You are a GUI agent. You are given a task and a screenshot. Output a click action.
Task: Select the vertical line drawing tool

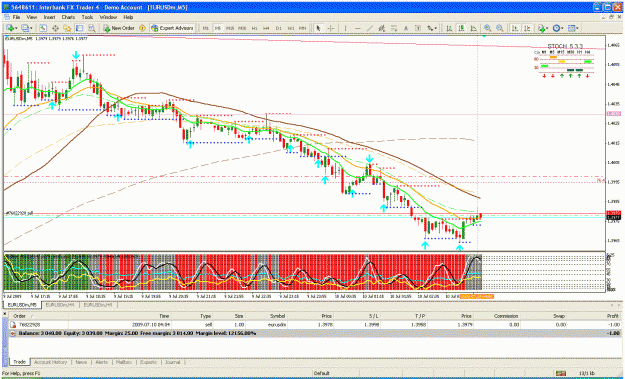click(x=345, y=28)
